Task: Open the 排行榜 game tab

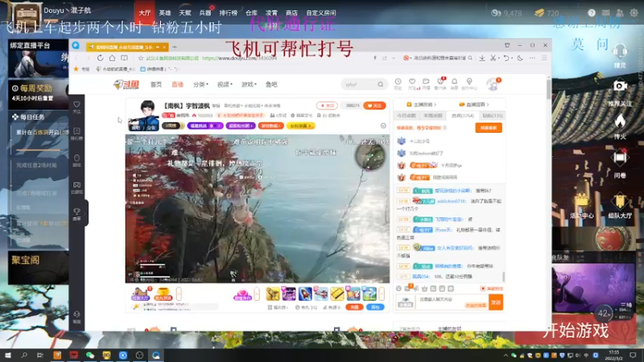Action: point(229,13)
